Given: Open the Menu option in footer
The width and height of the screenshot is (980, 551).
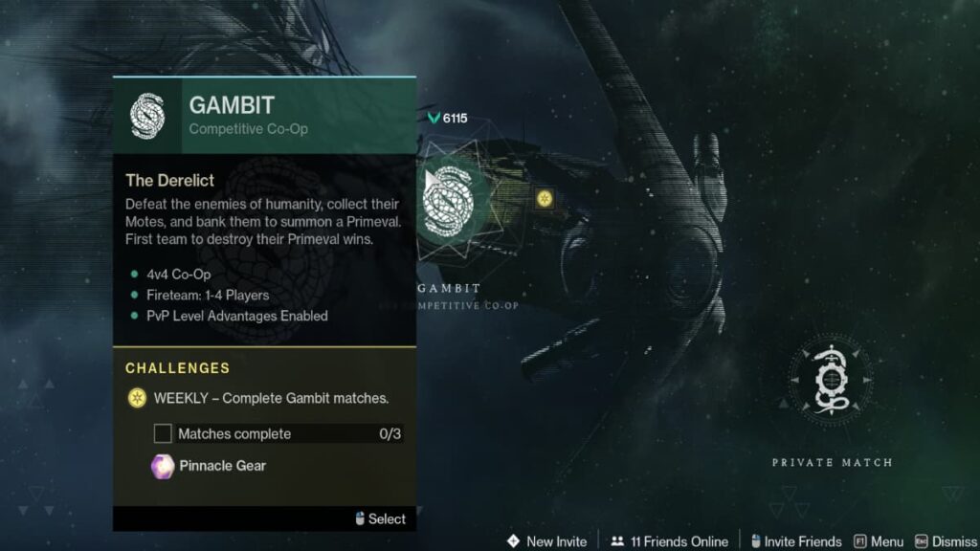Looking at the screenshot, I should pyautogui.click(x=879, y=541).
